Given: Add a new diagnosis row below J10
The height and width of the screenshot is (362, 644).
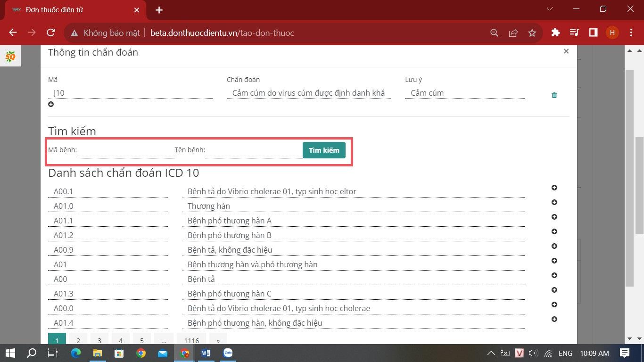Looking at the screenshot, I should click(51, 104).
